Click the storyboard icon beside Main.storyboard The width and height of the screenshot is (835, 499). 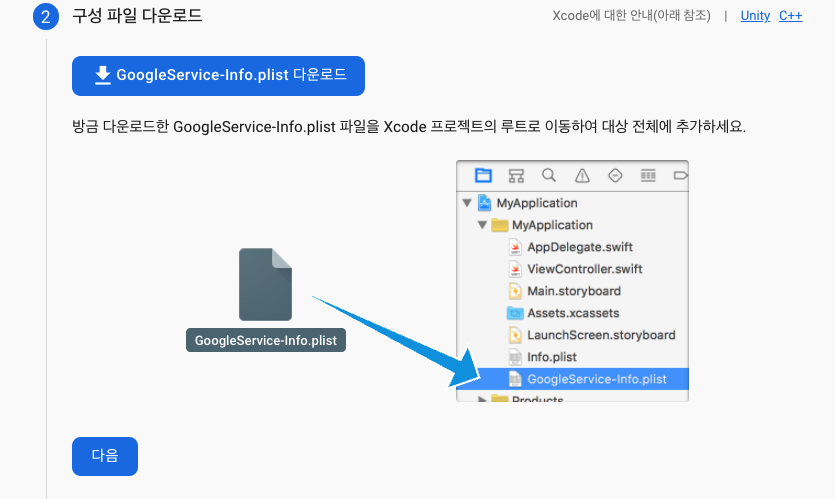515,291
